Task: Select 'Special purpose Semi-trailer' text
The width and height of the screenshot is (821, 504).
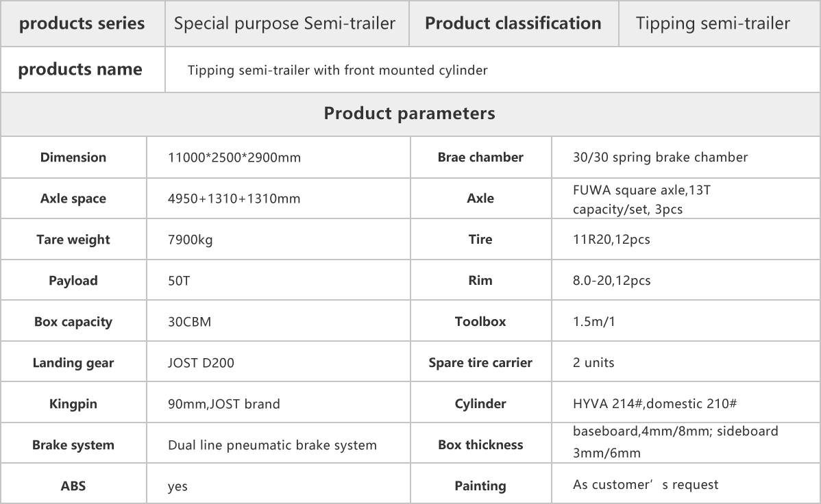Action: click(x=284, y=23)
